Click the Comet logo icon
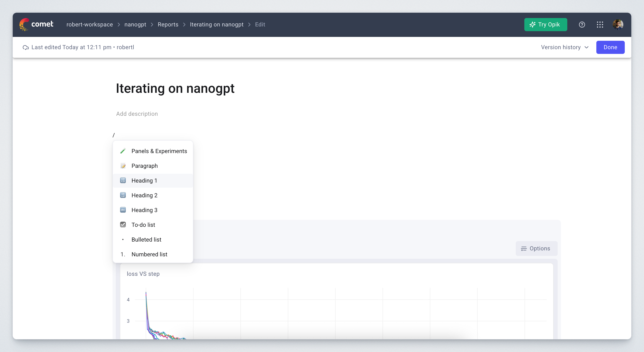The width and height of the screenshot is (644, 352). pyautogui.click(x=24, y=25)
